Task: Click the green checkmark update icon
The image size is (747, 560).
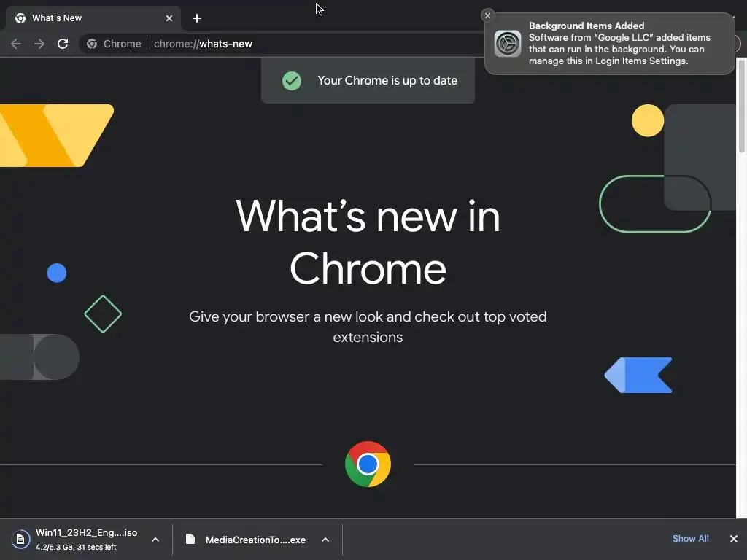Action: coord(292,80)
